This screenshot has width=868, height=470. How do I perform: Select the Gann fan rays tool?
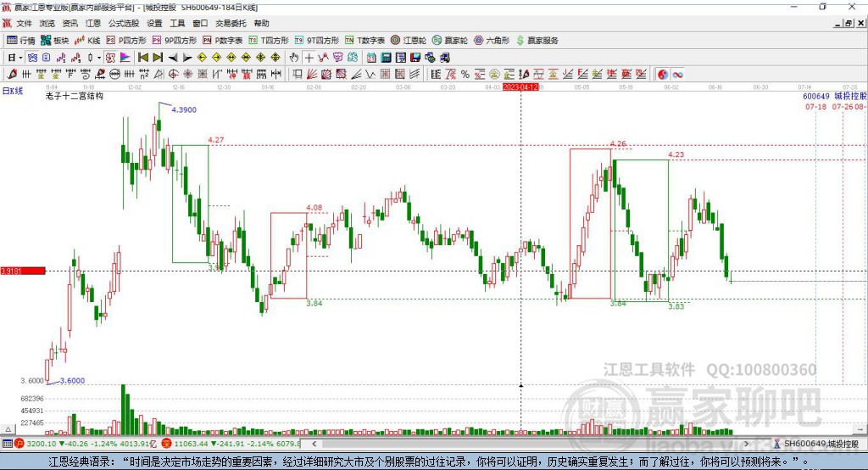click(312, 75)
